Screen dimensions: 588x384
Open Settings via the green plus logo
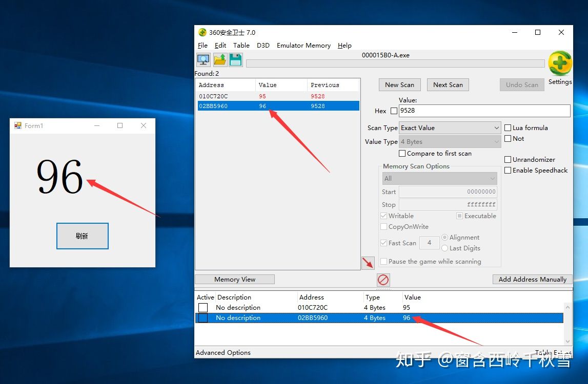pyautogui.click(x=560, y=63)
